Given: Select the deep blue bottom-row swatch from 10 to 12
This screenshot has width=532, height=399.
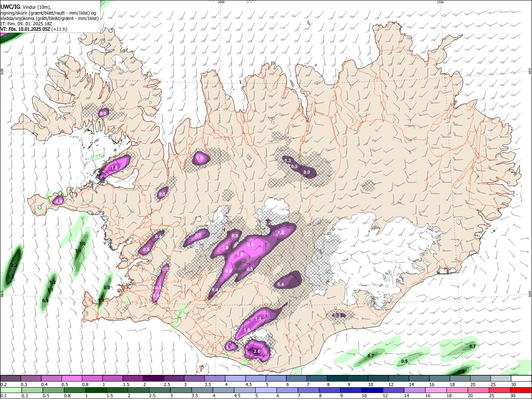Looking at the screenshot, I should [x=372, y=390].
